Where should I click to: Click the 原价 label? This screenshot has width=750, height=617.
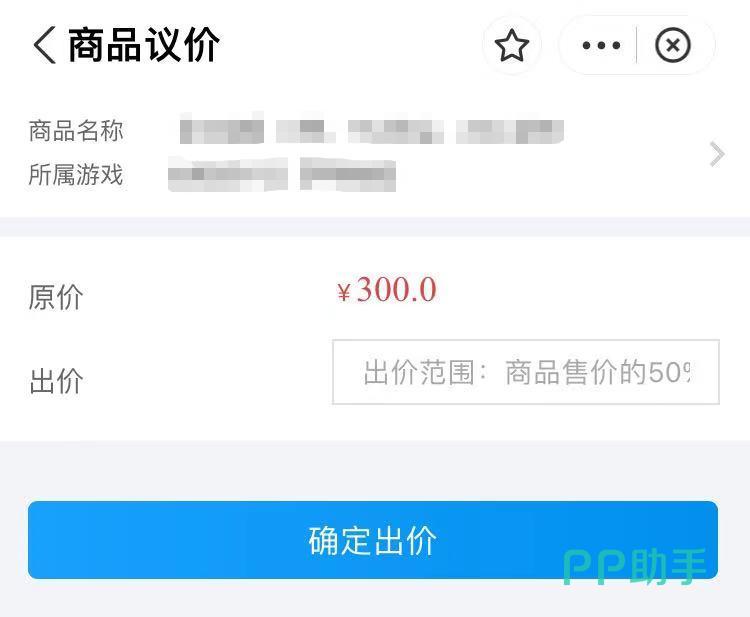[56, 297]
